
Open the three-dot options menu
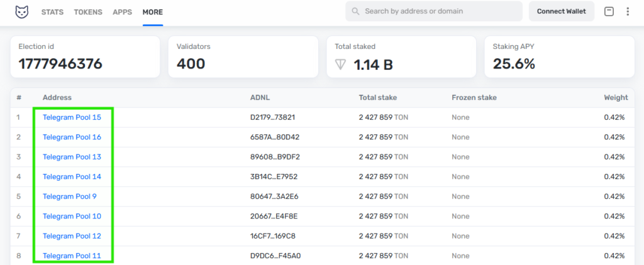click(628, 11)
